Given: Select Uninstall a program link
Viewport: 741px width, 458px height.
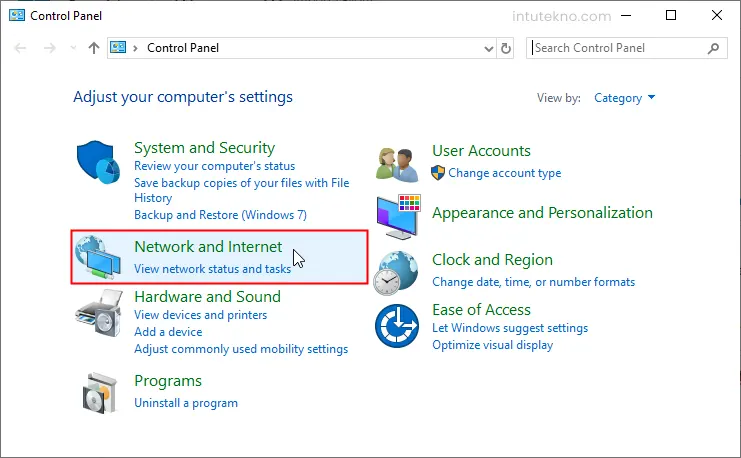Looking at the screenshot, I should click(186, 403).
